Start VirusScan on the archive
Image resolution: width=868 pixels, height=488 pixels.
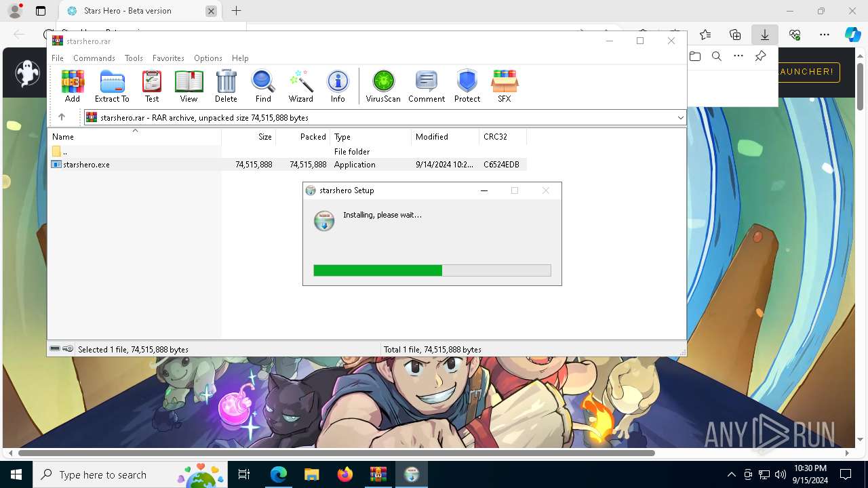(383, 86)
